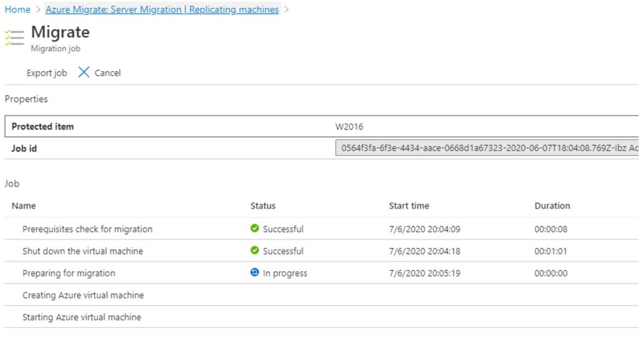Click the Properties section heading
The image size is (644, 339).
click(26, 99)
